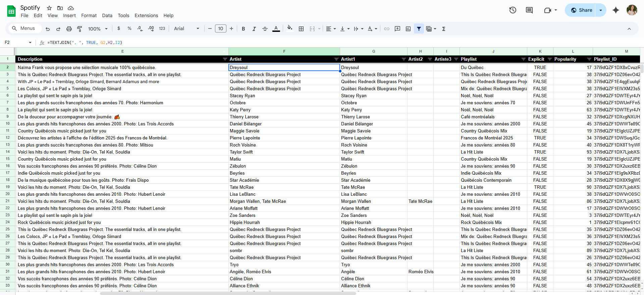Viewport: 644px width, 295px height.
Task: Increase decimal places
Action: [151, 29]
